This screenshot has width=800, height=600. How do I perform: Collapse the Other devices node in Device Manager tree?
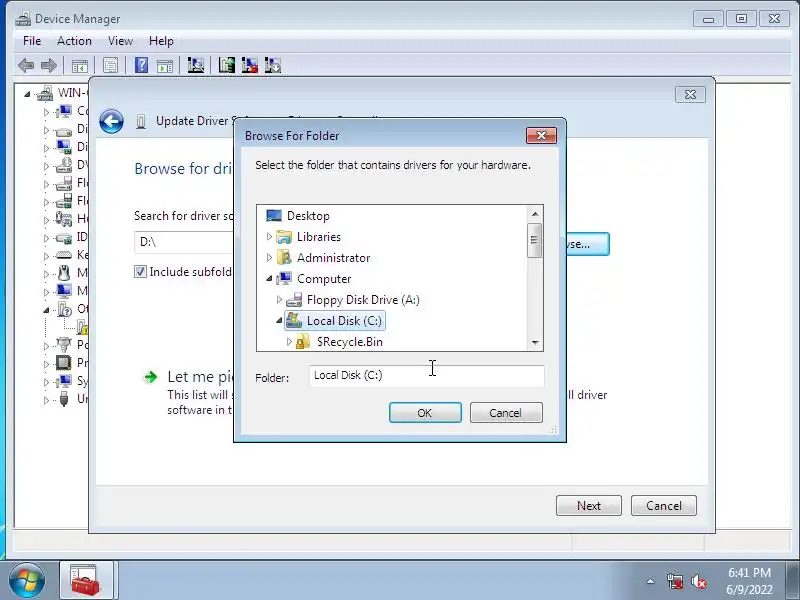coord(46,310)
